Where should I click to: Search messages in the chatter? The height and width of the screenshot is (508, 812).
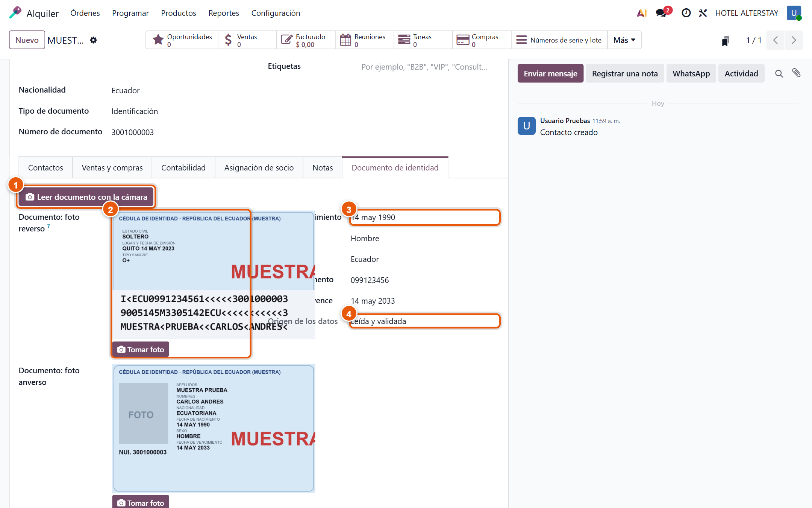779,74
